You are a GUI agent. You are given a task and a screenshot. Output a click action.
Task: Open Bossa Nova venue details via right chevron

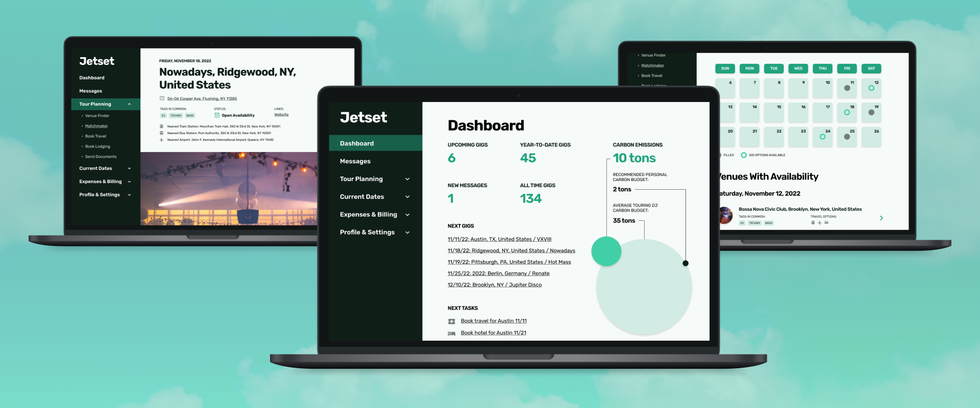(x=881, y=218)
